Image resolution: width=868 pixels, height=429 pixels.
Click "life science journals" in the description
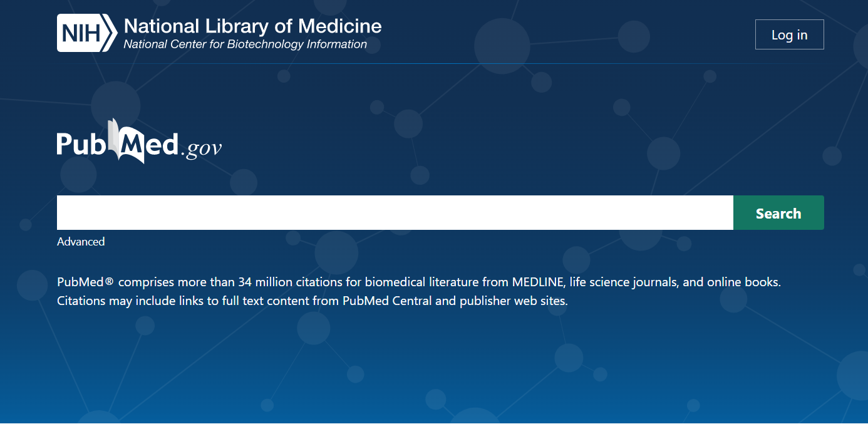click(623, 282)
